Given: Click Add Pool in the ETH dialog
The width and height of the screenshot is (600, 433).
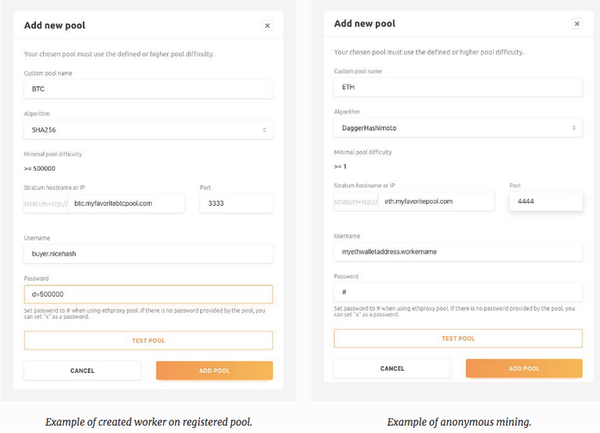Looking at the screenshot, I should pyautogui.click(x=524, y=368).
